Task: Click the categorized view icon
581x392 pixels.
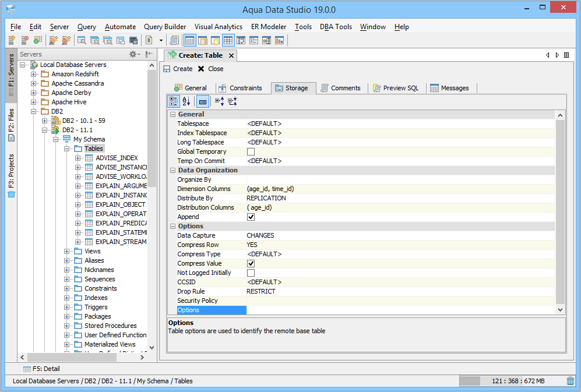Action: [x=174, y=101]
